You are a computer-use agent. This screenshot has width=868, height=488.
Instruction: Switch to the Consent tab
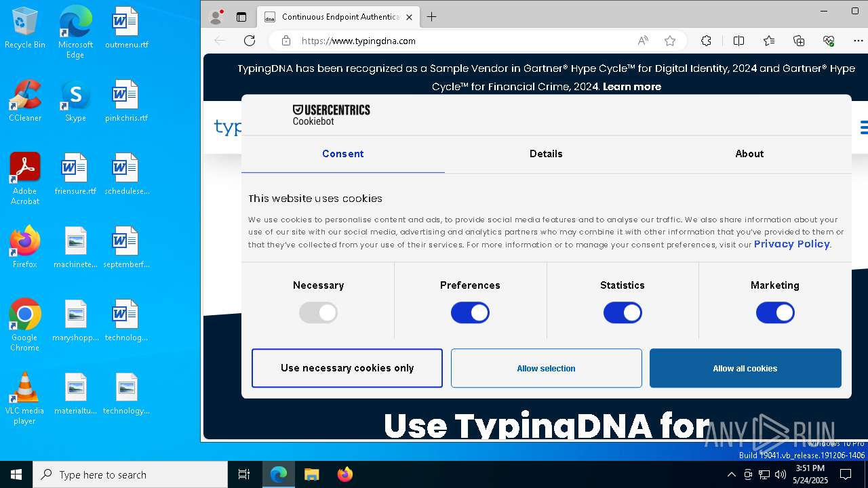(x=343, y=154)
